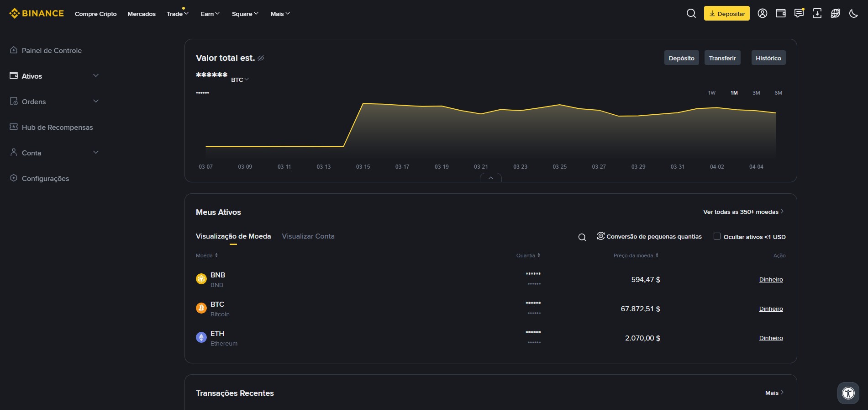Toggle balance visibility eye icon
Screen dimensions: 868x410
click(x=261, y=58)
